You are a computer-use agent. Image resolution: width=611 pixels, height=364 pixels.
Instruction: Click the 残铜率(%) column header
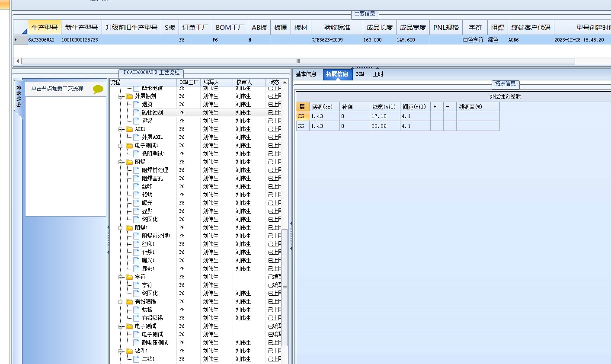[478, 107]
